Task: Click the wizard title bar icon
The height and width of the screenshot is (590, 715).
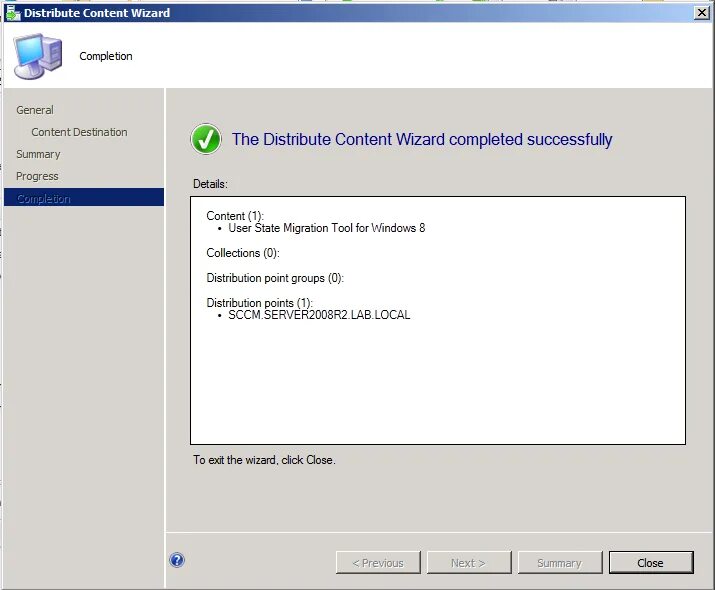Action: click(13, 12)
